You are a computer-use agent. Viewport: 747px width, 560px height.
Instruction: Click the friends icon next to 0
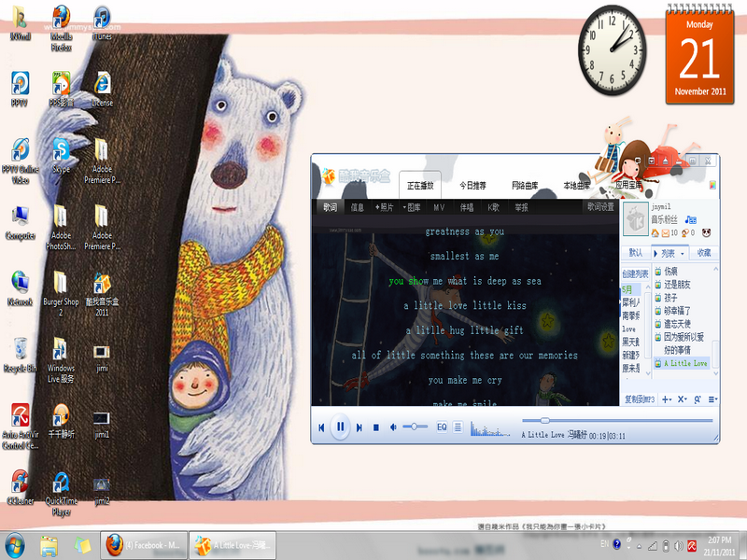coord(684,232)
